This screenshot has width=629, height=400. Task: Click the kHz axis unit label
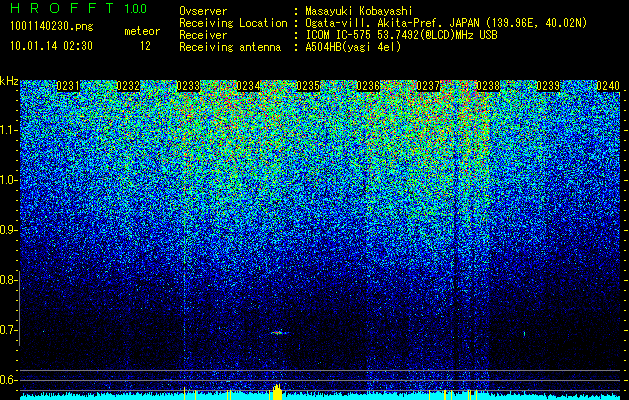coord(9,81)
